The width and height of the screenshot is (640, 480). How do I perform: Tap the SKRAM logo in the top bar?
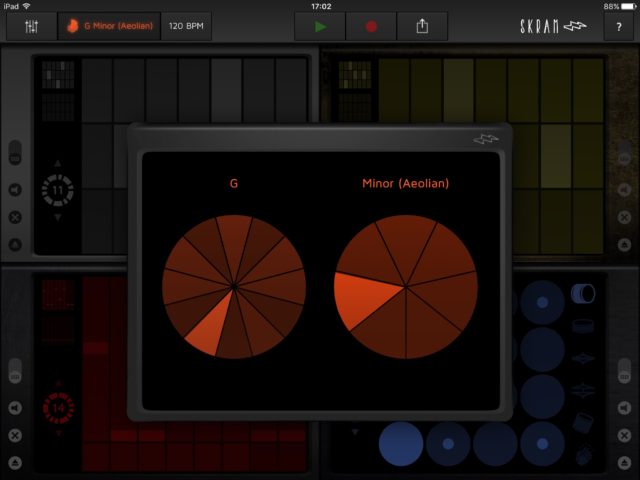pos(553,27)
